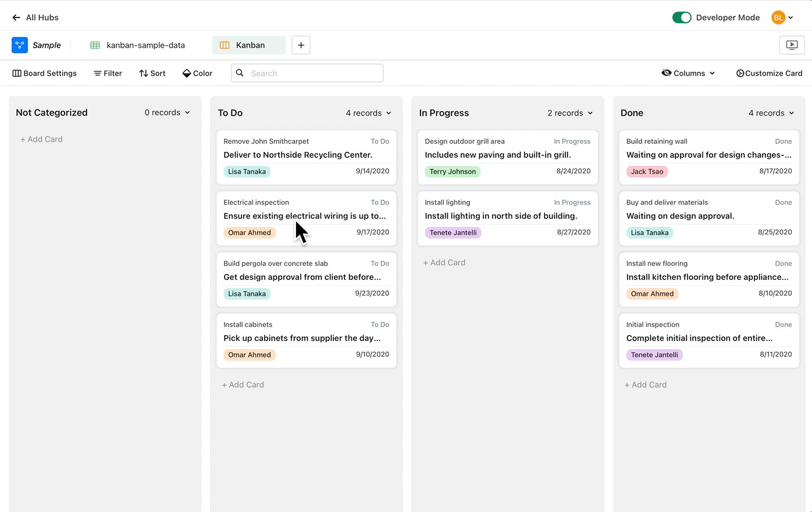Click the plus icon to add view

(x=301, y=45)
